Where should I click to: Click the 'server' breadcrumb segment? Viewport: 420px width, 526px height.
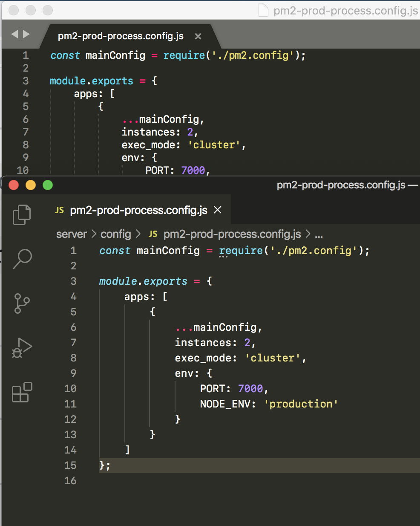tap(72, 234)
